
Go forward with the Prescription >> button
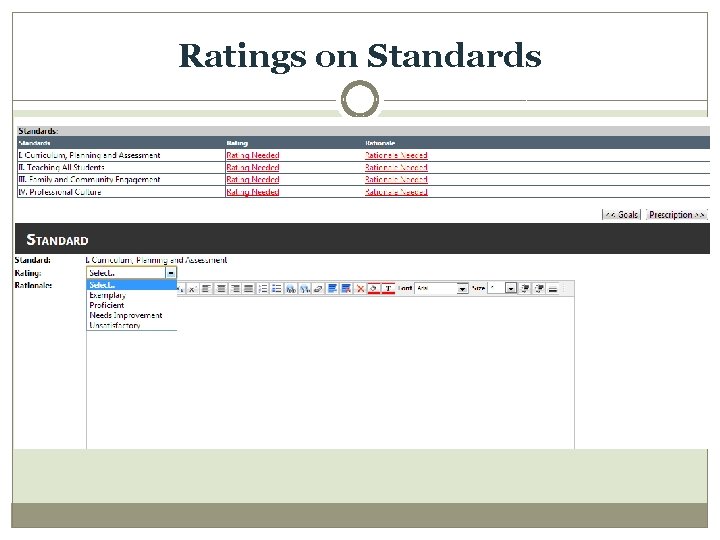[676, 214]
